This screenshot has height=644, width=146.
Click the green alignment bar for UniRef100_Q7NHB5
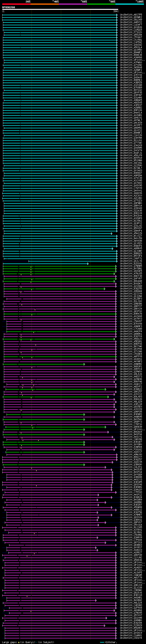(60, 266)
